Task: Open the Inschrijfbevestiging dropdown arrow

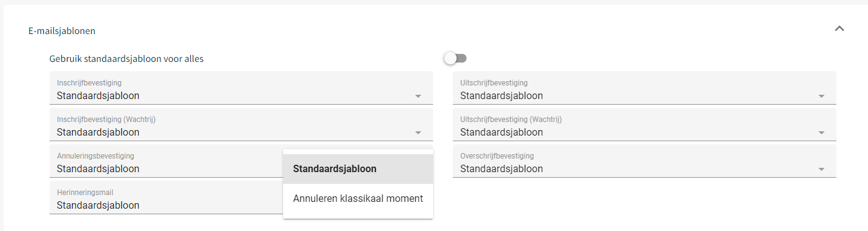Action: click(418, 97)
